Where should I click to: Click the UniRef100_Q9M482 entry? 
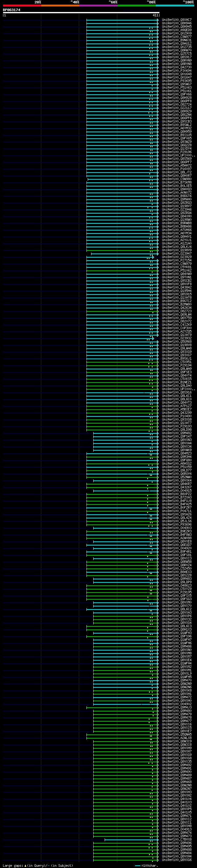[177, 433]
